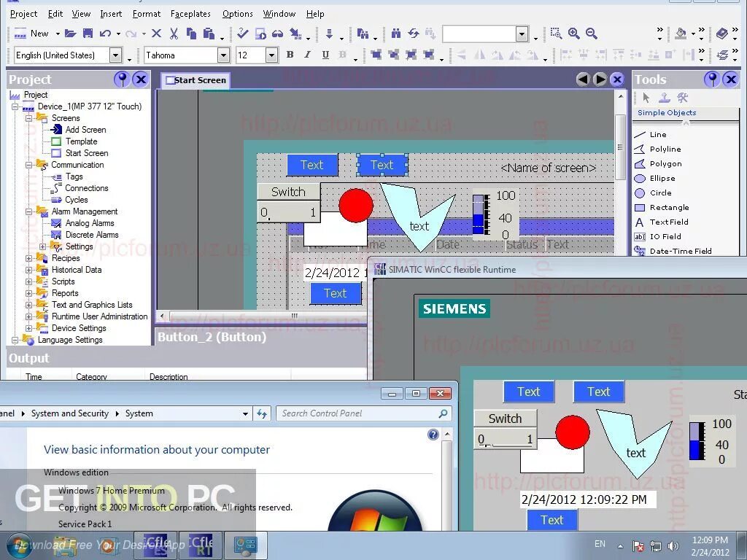Open a project with the folder icon
This screenshot has width=747, height=560.
coord(71,34)
